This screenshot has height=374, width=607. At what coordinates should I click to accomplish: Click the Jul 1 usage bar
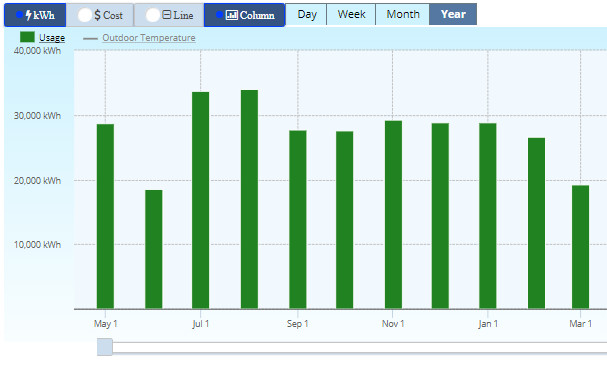pyautogui.click(x=201, y=200)
